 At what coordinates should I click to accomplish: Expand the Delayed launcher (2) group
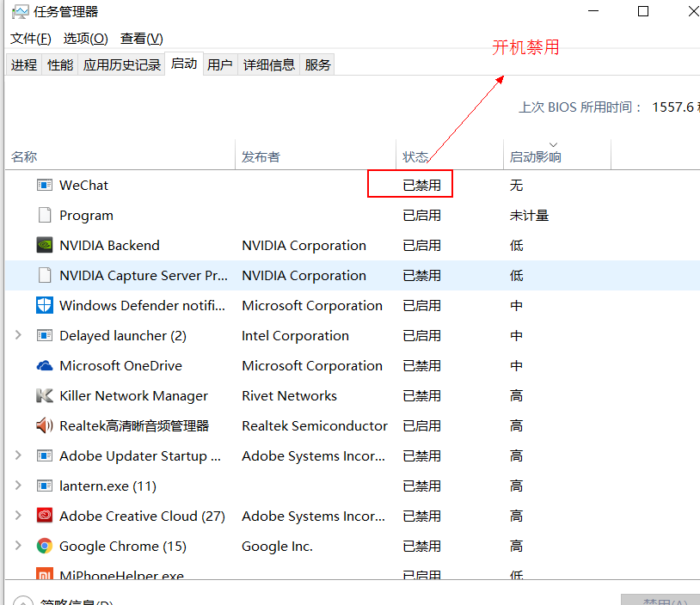click(18, 335)
